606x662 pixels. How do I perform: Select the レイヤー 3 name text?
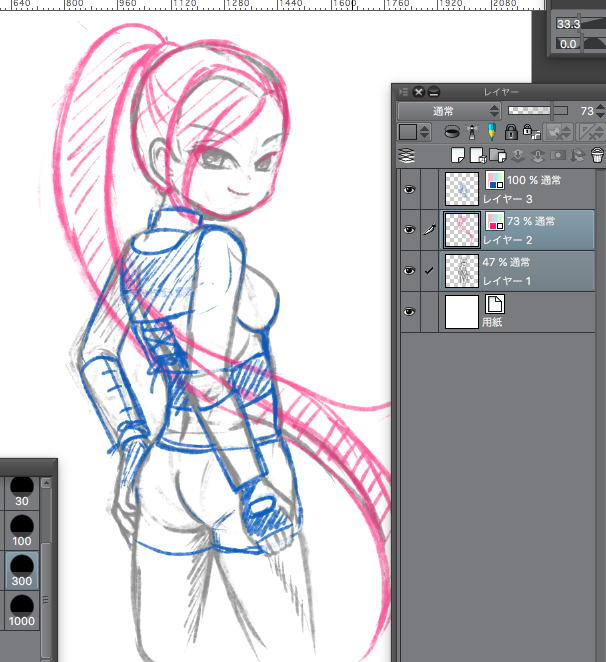tap(507, 199)
